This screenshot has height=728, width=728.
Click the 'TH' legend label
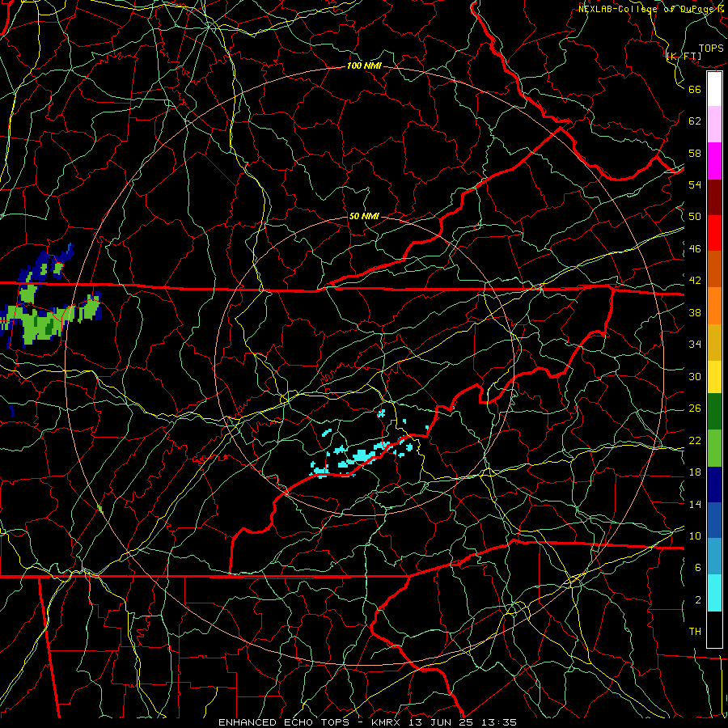pos(695,632)
